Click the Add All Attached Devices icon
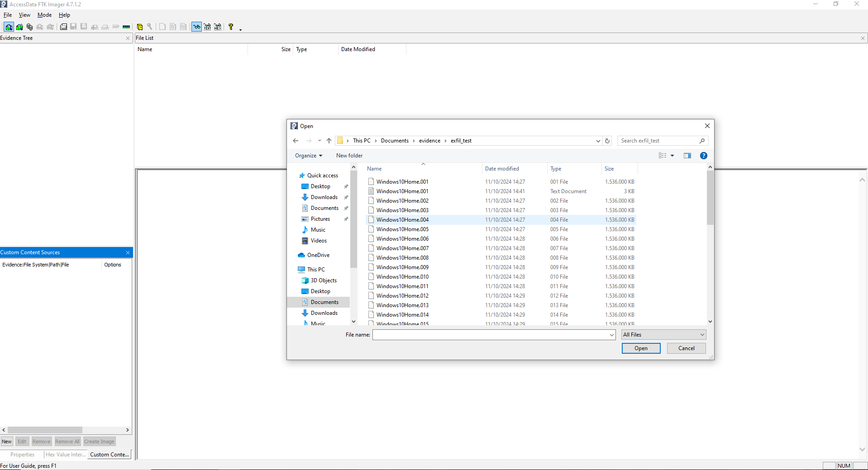The height and width of the screenshot is (470, 868). 19,27
